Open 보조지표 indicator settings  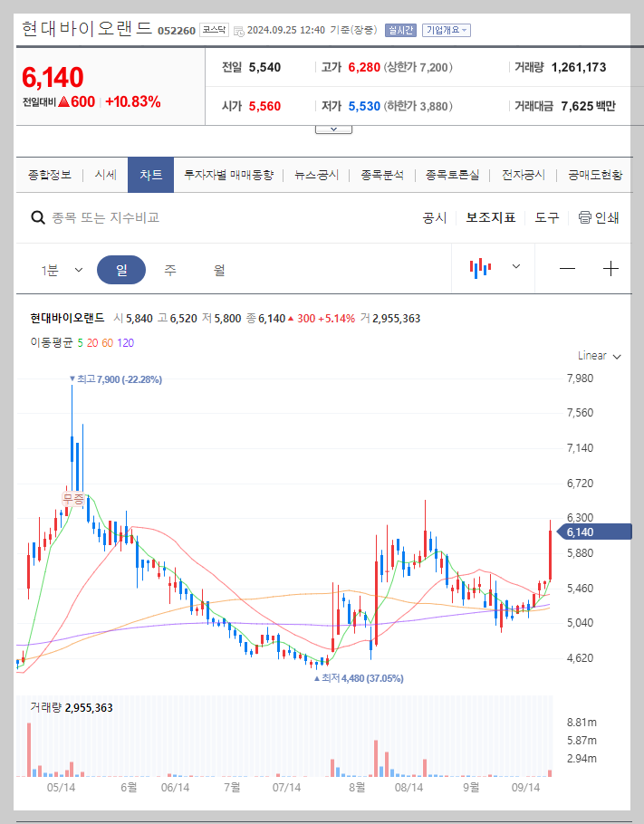click(x=489, y=217)
